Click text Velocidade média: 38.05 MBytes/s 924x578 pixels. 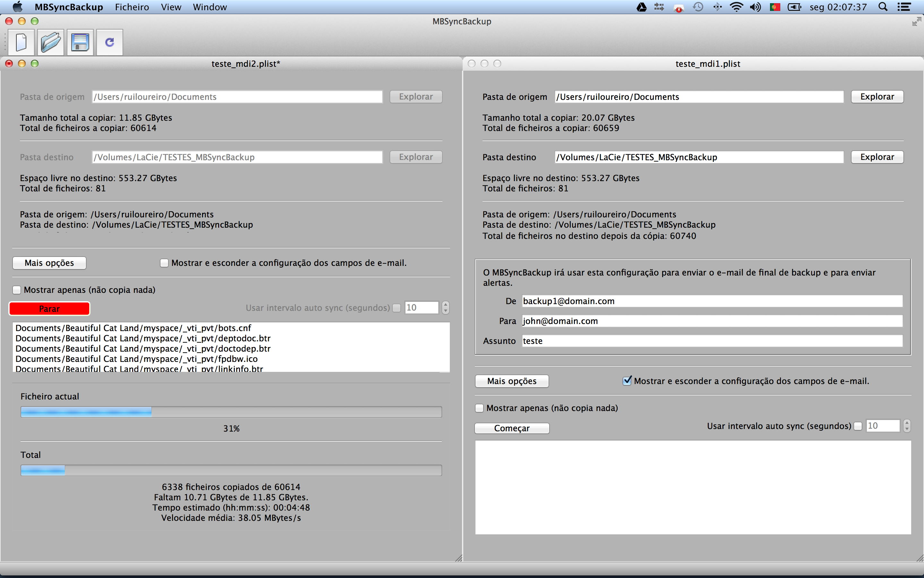pos(231,518)
